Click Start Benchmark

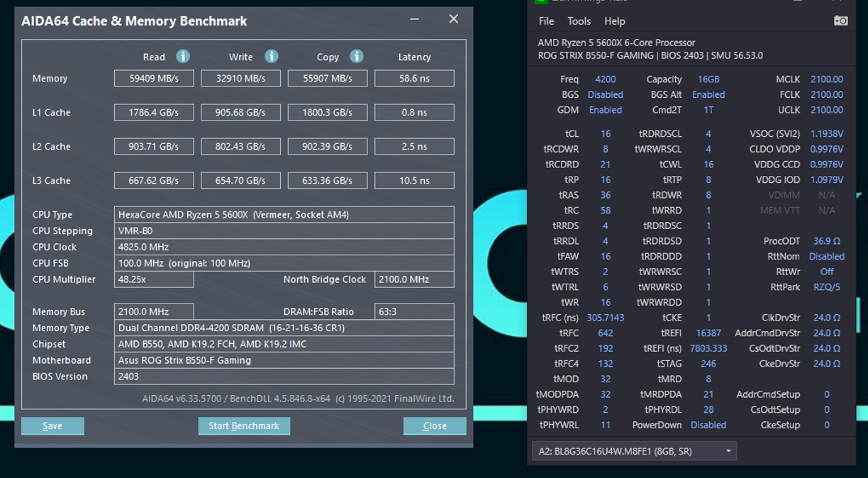tap(244, 426)
